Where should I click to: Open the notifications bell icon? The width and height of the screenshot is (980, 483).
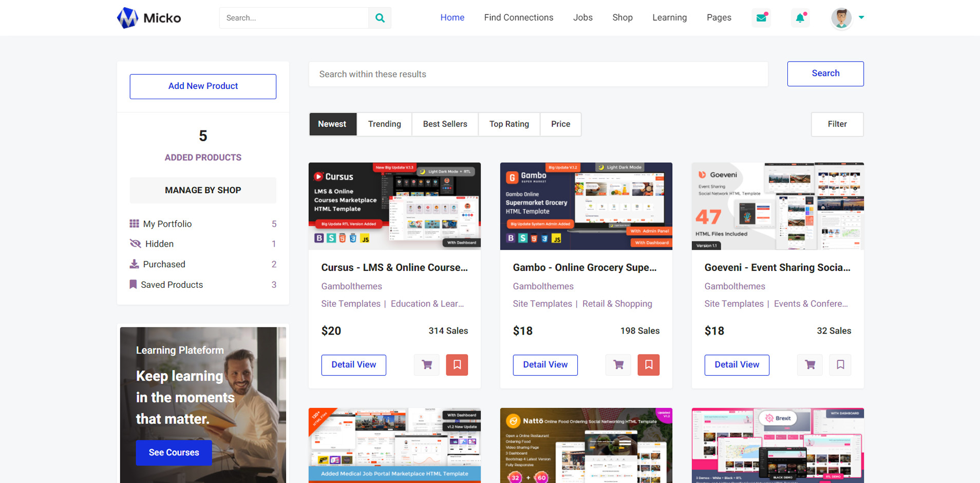click(800, 18)
